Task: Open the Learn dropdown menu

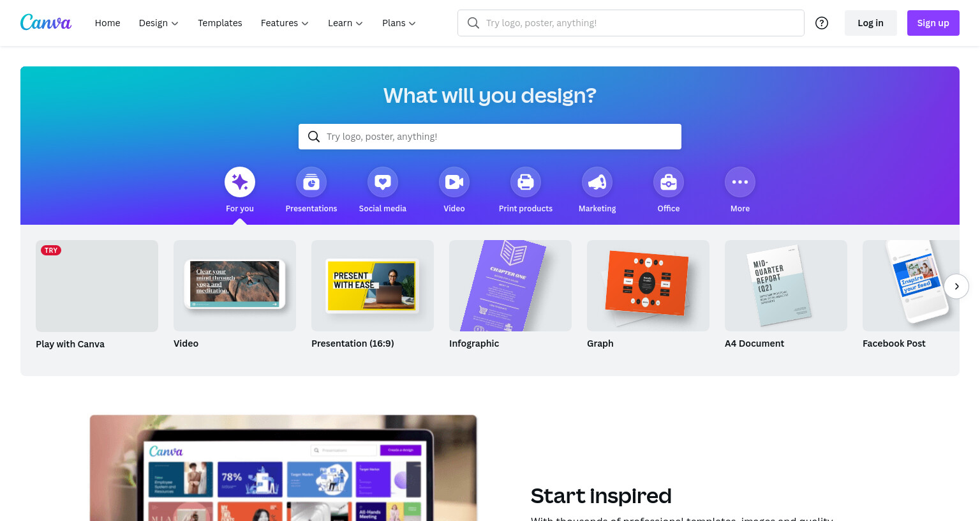Action: (x=345, y=23)
